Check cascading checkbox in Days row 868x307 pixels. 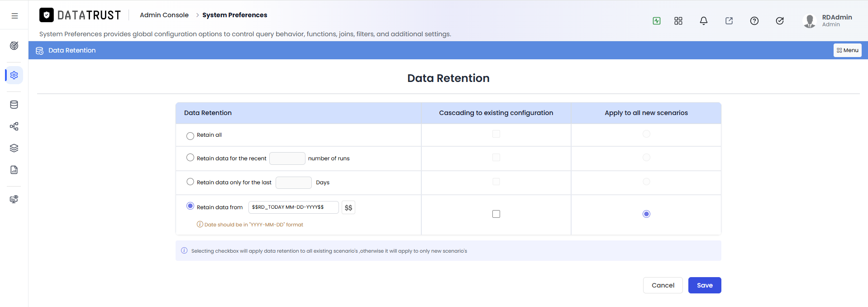(496, 182)
